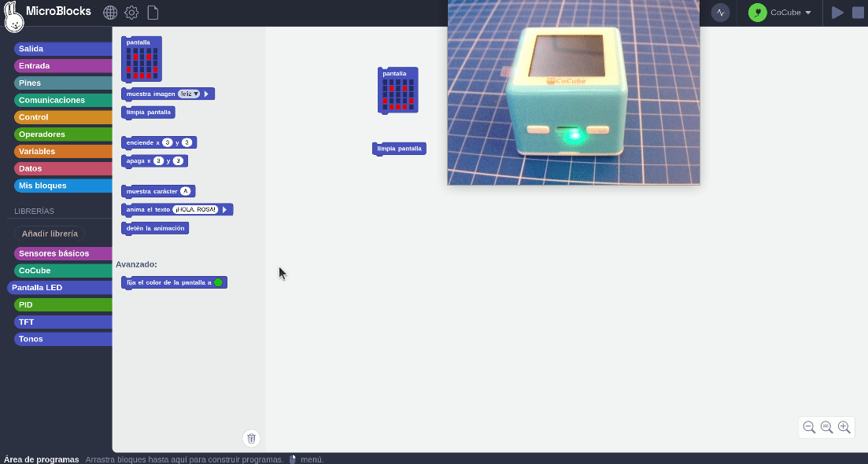Click the 'Añadir librería' button
This screenshot has height=464, width=868.
pyautogui.click(x=50, y=234)
